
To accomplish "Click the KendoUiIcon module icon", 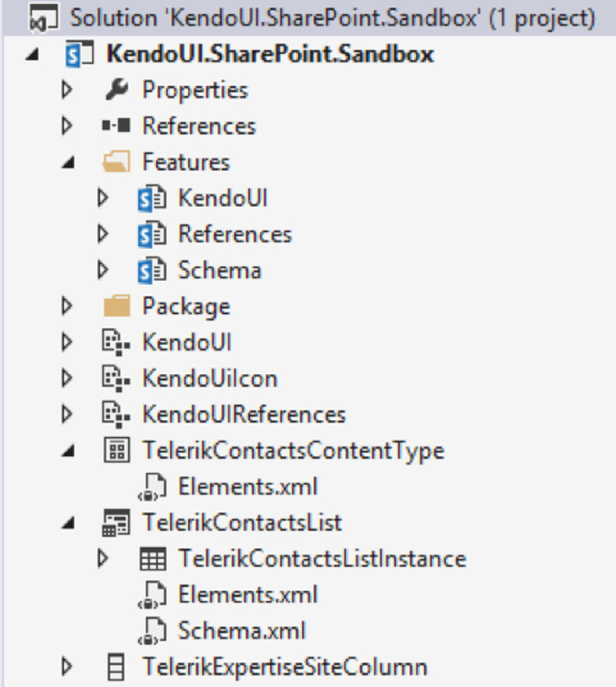I will 116,378.
